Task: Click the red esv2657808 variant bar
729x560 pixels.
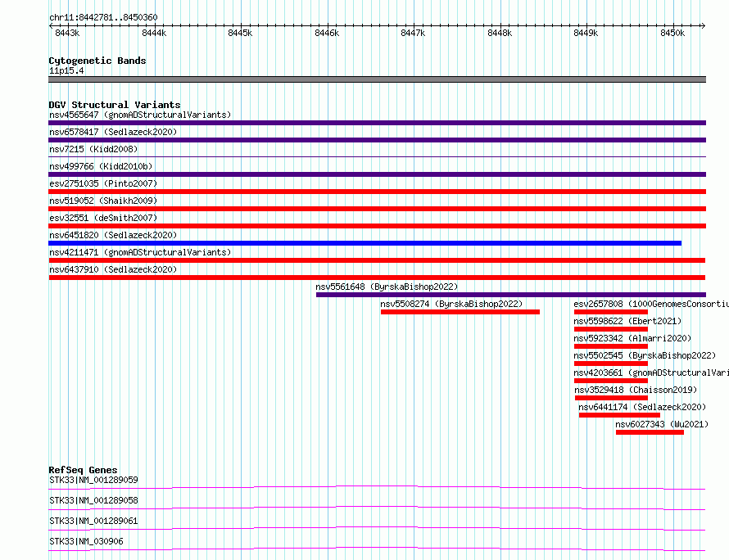Action: 611,312
